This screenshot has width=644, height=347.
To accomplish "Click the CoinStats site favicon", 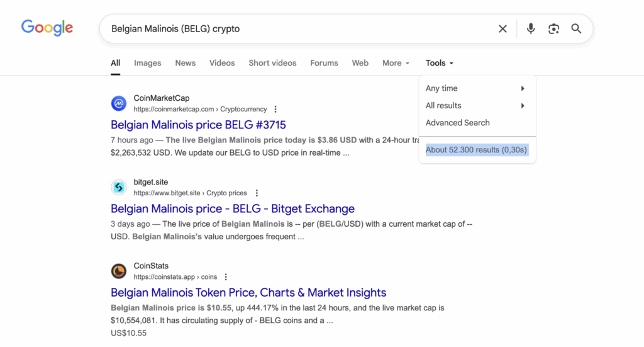I will pyautogui.click(x=119, y=271).
